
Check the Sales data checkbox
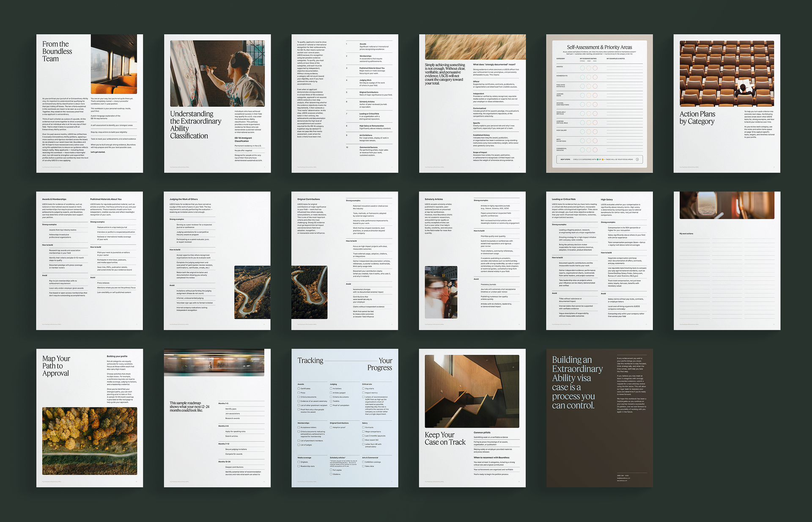point(363,466)
